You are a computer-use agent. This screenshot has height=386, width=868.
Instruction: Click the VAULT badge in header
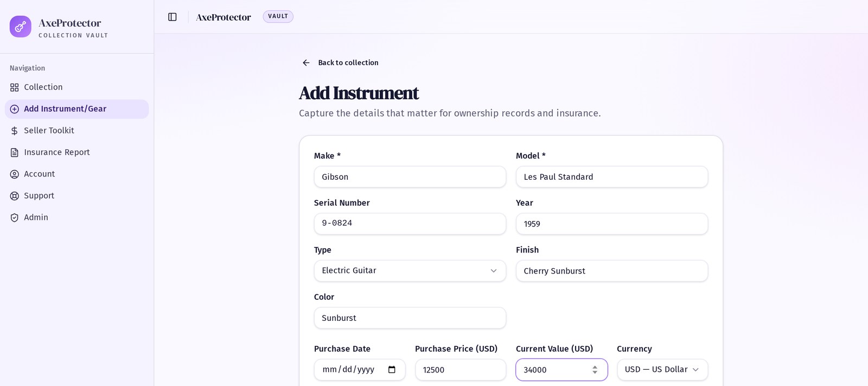coord(278,16)
